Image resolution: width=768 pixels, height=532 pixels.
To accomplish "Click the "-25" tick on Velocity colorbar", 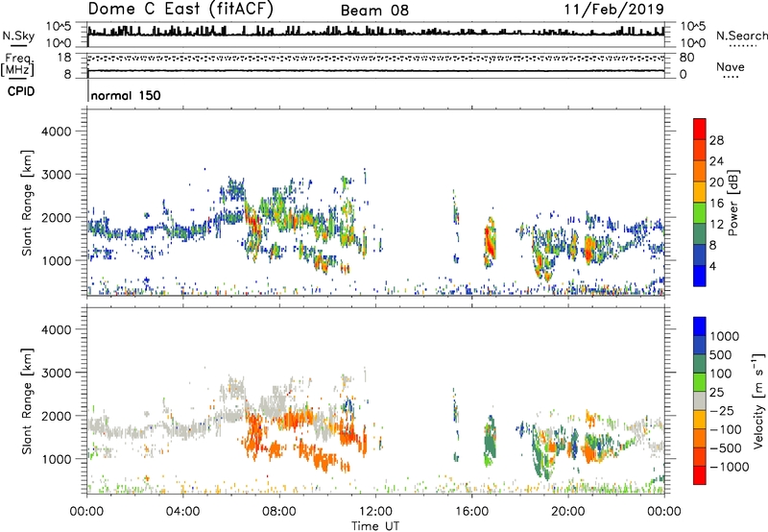I will coord(723,410).
